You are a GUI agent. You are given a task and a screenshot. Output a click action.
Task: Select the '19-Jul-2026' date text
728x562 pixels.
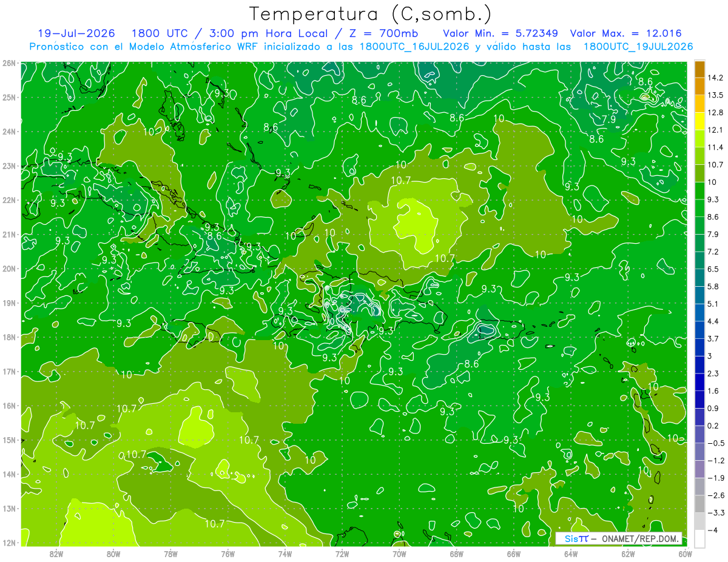coord(76,33)
